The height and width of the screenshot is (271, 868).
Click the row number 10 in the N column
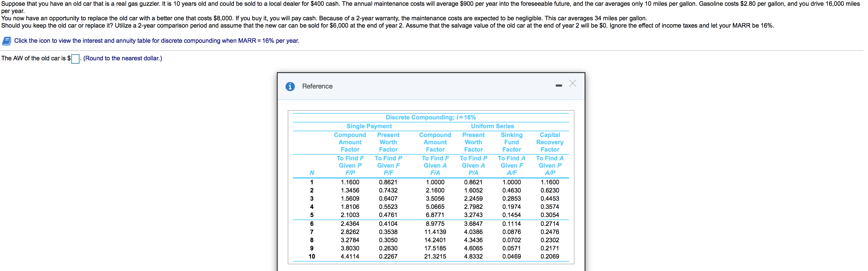tap(312, 256)
